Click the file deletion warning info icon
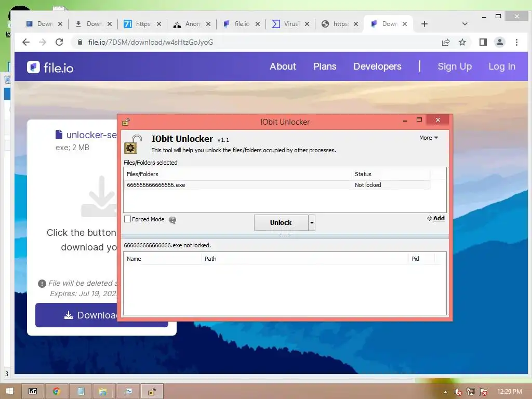 click(42, 284)
